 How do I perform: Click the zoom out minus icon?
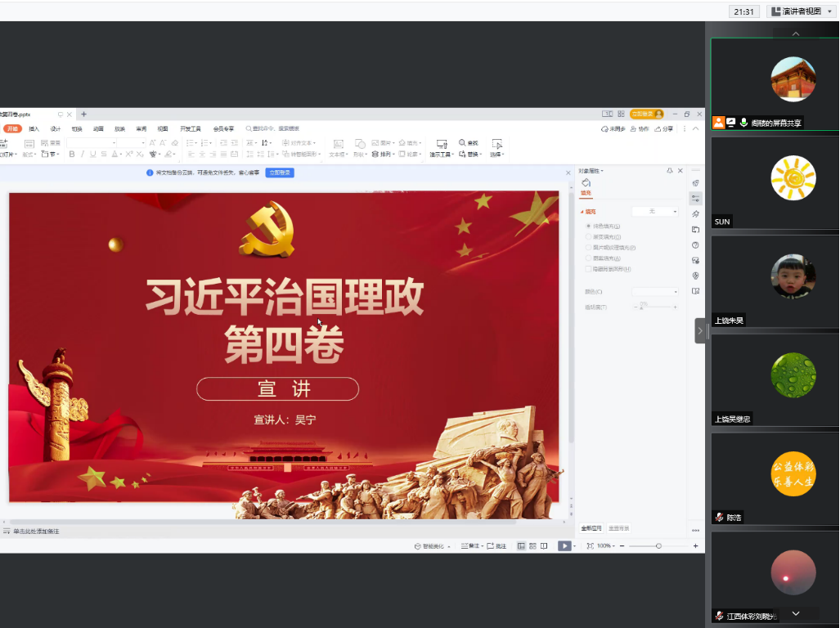point(622,545)
